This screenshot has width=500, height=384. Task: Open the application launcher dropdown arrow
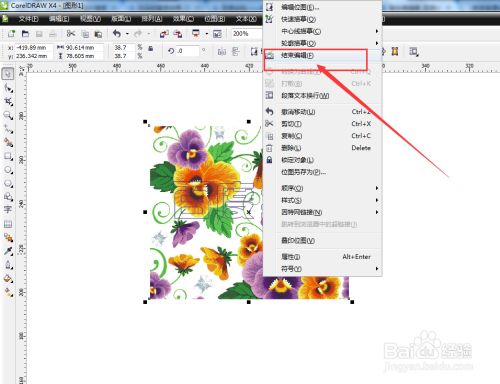(x=207, y=34)
